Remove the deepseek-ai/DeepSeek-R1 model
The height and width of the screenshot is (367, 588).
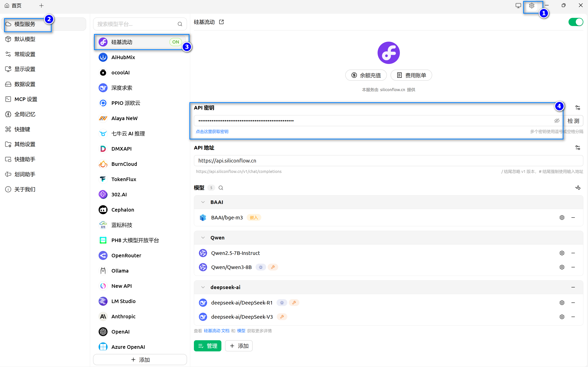(573, 303)
